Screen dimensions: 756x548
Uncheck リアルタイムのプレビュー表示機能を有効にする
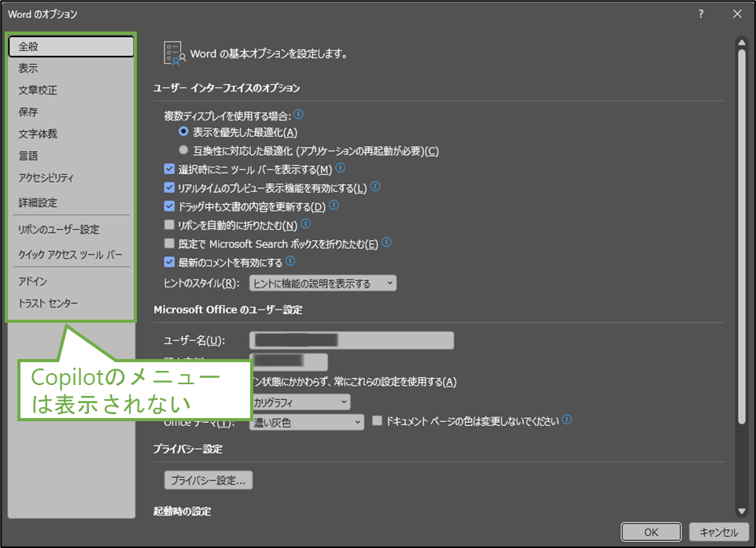tap(169, 187)
